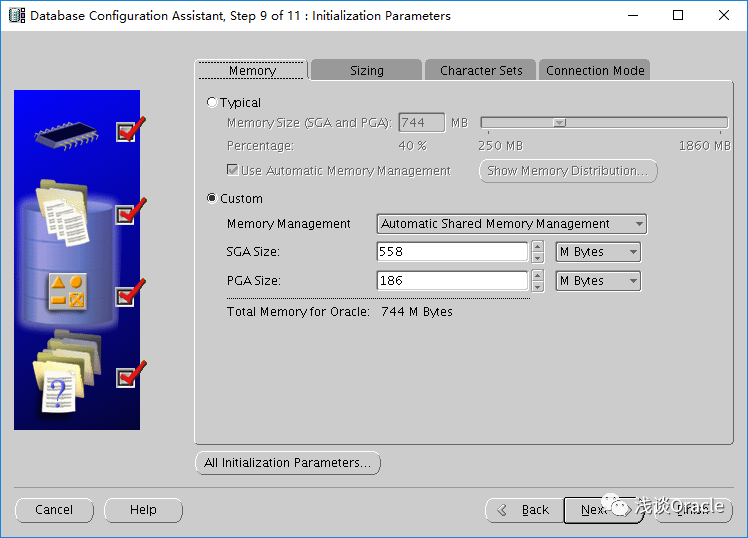The height and width of the screenshot is (538, 748).
Task: Open the Connection Mode tab
Action: pos(595,70)
